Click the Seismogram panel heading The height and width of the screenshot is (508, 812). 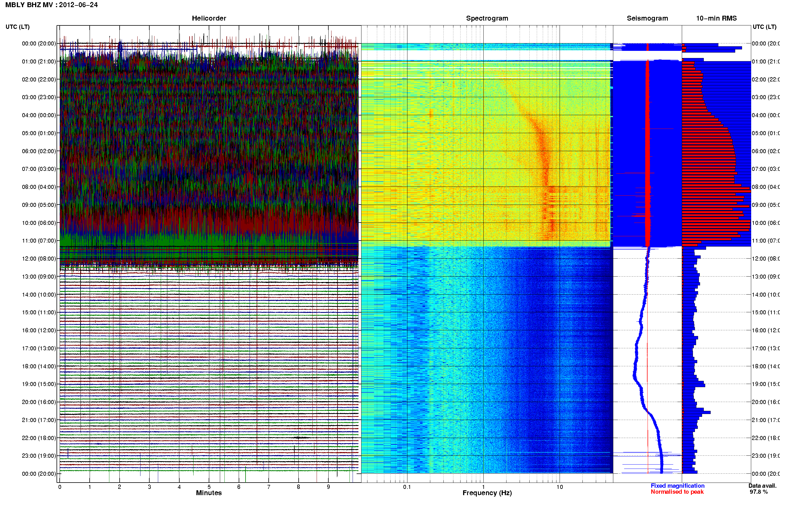(x=647, y=19)
